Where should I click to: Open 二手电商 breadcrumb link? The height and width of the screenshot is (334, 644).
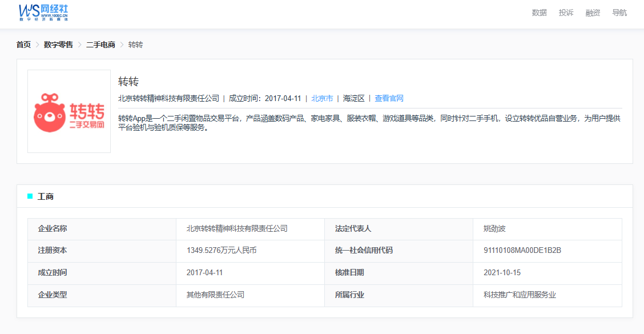click(100, 45)
